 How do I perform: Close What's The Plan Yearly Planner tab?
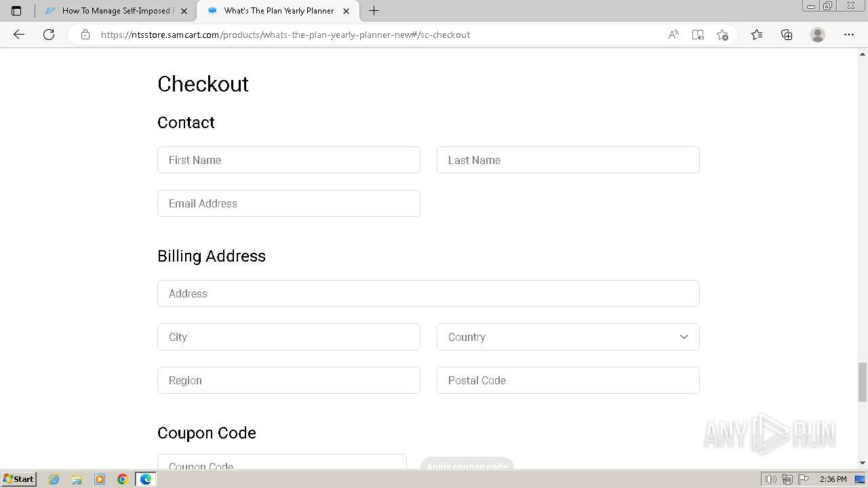(x=346, y=11)
